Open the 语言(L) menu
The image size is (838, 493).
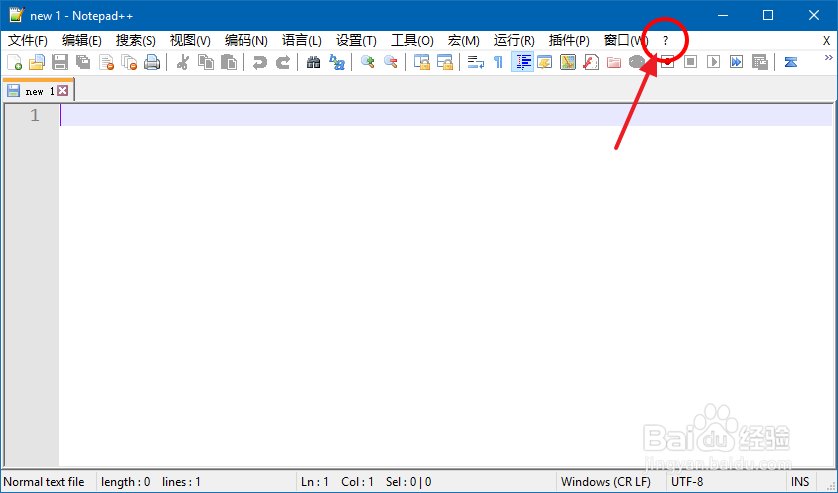tap(301, 41)
